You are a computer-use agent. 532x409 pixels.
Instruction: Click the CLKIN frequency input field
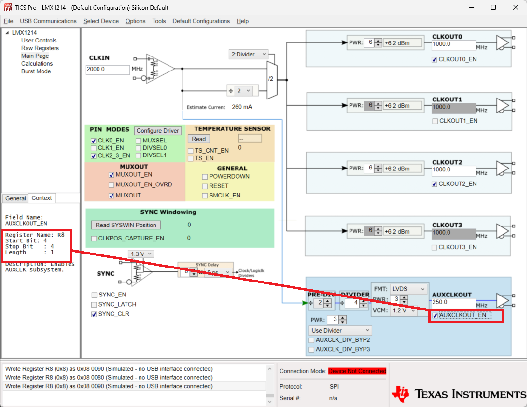[x=108, y=69]
